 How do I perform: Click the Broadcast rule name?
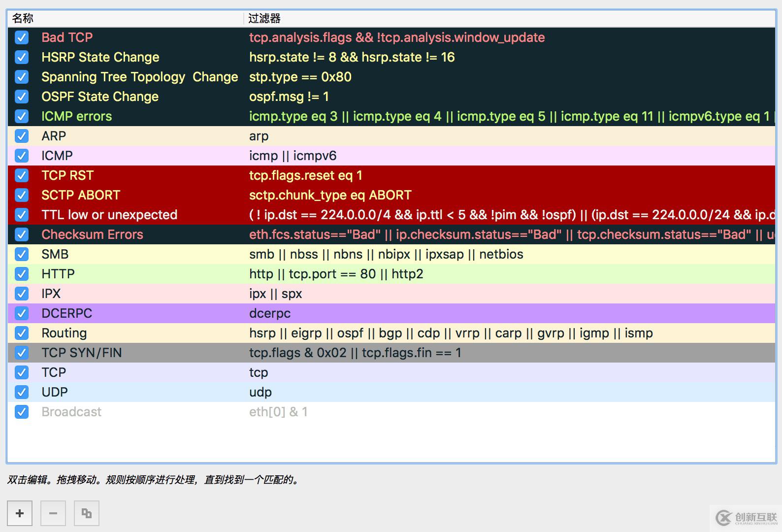click(x=71, y=412)
